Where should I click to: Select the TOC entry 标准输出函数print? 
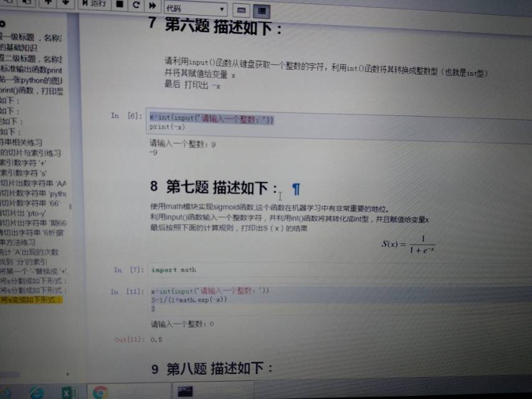(31, 70)
